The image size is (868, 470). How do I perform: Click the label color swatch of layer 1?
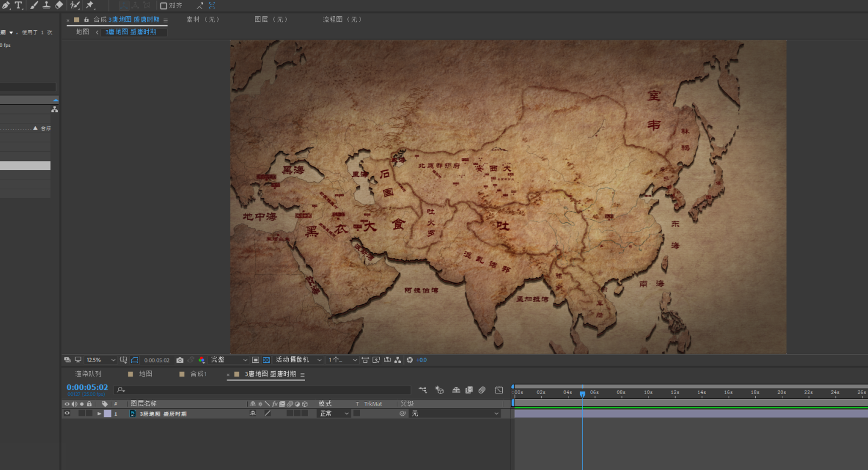107,413
